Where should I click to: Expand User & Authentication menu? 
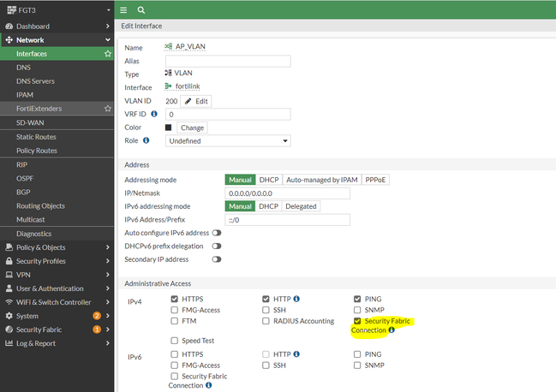(x=108, y=288)
